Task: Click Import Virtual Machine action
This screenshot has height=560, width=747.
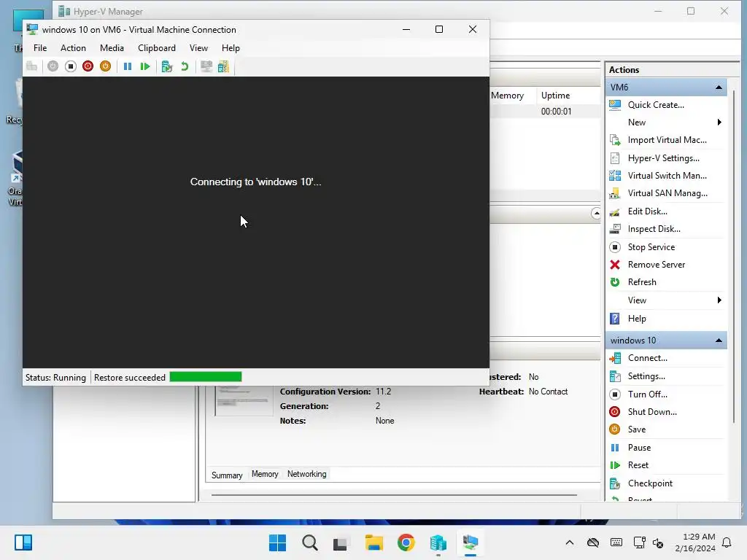Action: tap(667, 140)
